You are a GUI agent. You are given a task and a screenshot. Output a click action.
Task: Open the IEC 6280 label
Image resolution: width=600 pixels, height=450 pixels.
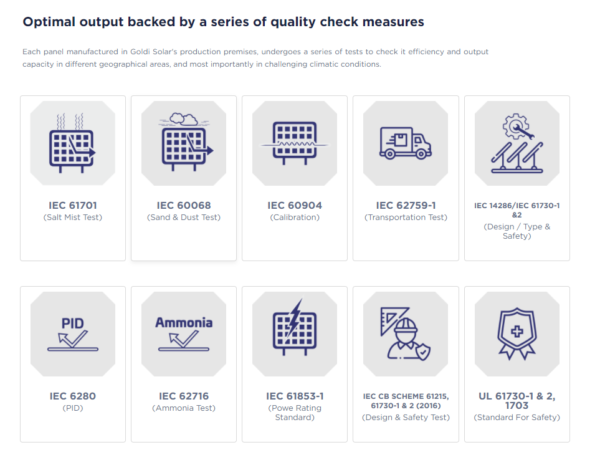point(73,396)
